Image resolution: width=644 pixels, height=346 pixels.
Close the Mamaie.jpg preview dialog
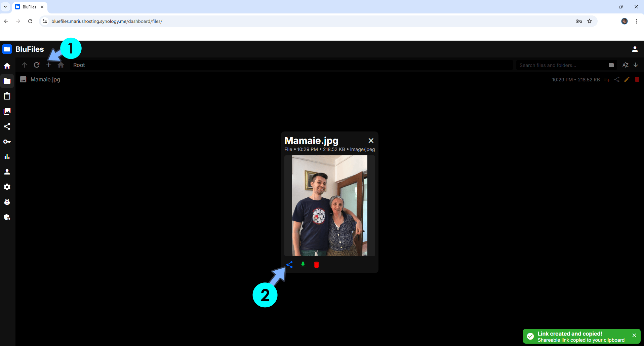371,141
